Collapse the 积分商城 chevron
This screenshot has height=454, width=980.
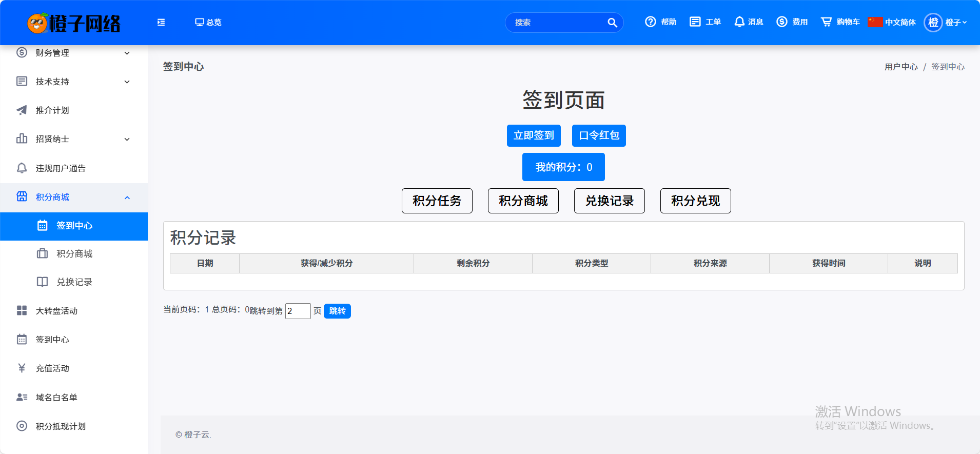(127, 198)
